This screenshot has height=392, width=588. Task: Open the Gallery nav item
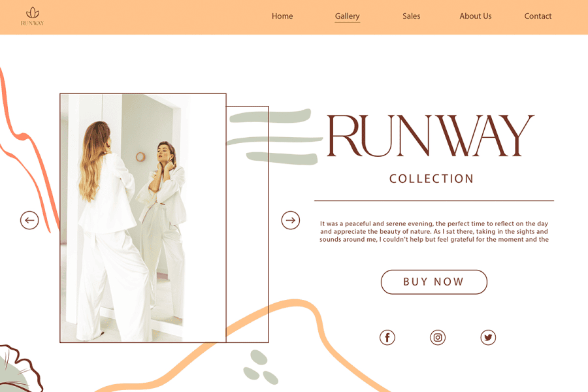click(x=347, y=16)
